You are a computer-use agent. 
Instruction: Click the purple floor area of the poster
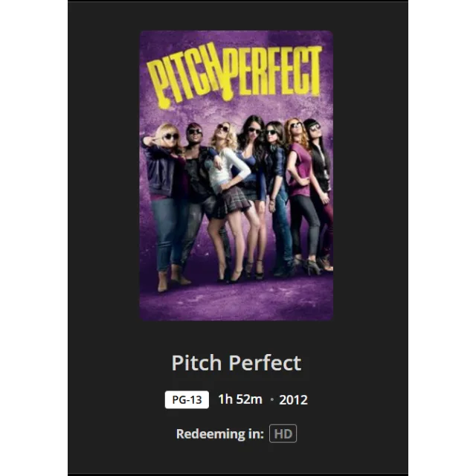(x=237, y=302)
